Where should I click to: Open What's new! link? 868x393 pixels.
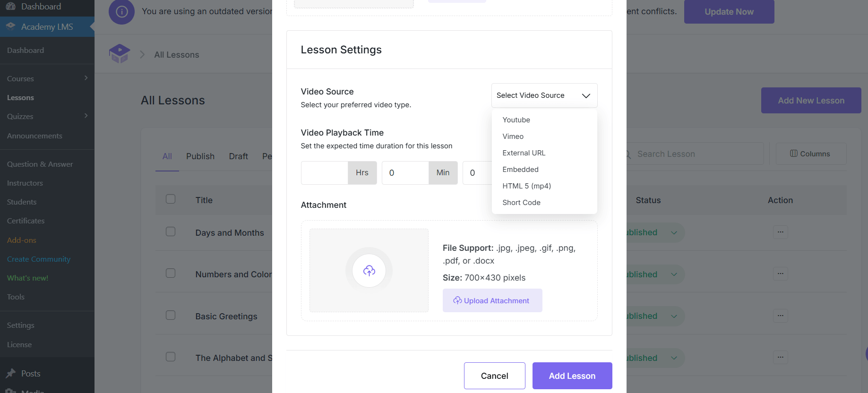[27, 278]
